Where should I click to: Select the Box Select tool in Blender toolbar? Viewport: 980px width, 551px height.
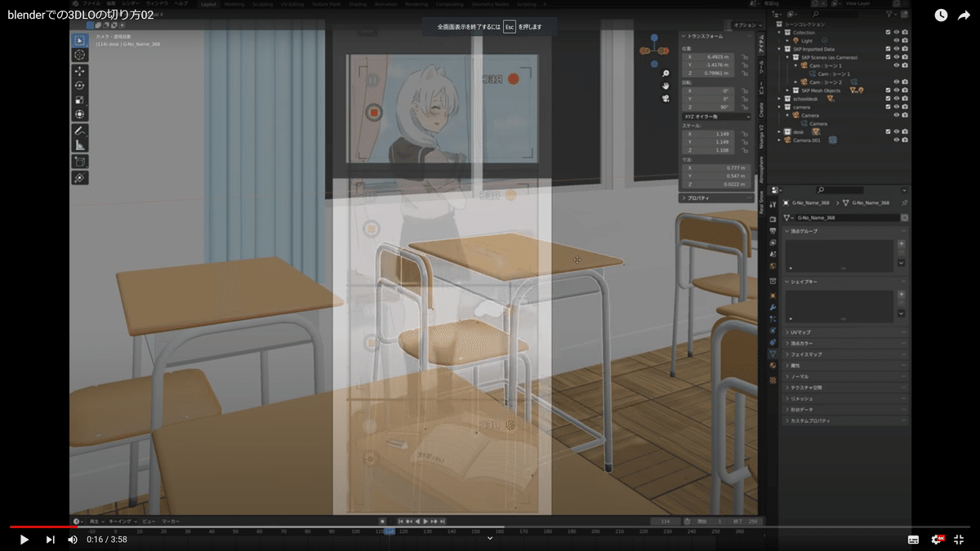(80, 40)
